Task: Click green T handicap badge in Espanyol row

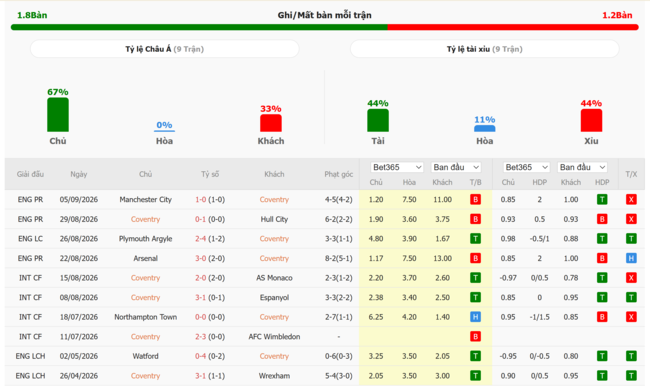Action: click(x=602, y=297)
